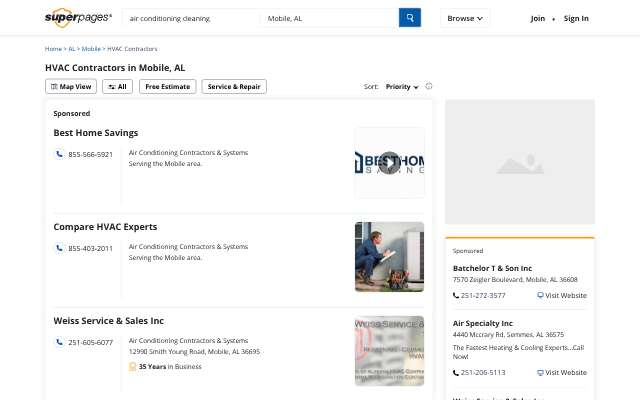The height and width of the screenshot is (400, 640).
Task: Switch to Map View
Action: click(x=71, y=87)
